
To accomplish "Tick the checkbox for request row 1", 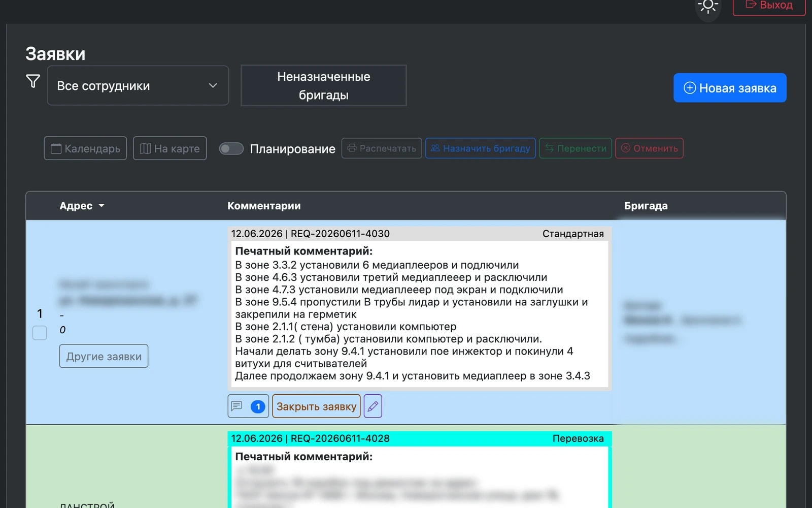I will click(x=40, y=333).
